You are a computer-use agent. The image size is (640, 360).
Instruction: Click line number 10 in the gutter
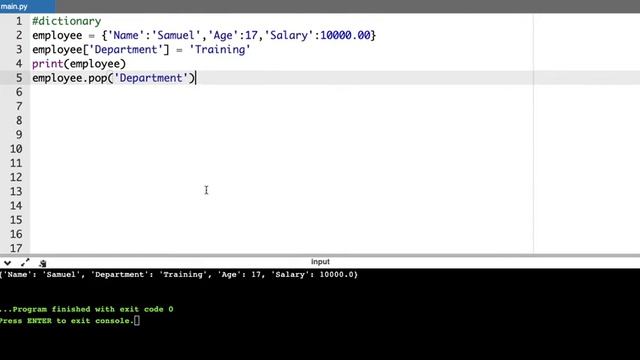pos(16,149)
